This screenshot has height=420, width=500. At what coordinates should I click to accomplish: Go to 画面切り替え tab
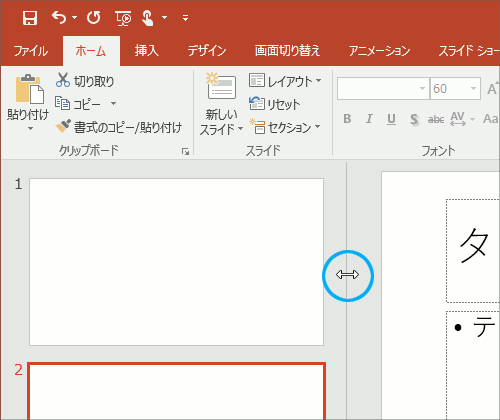coord(287,51)
